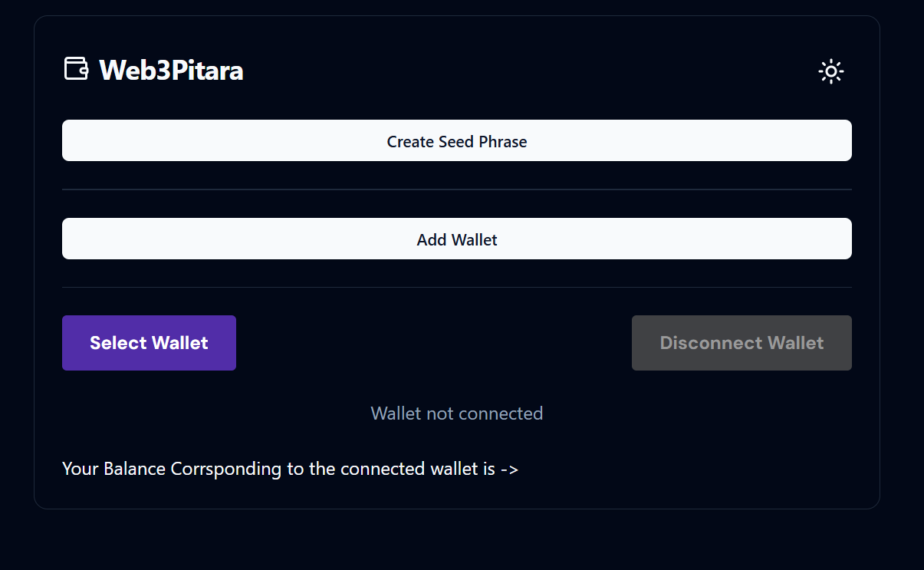
Task: Click the Wallet not connected status text
Action: tap(457, 413)
